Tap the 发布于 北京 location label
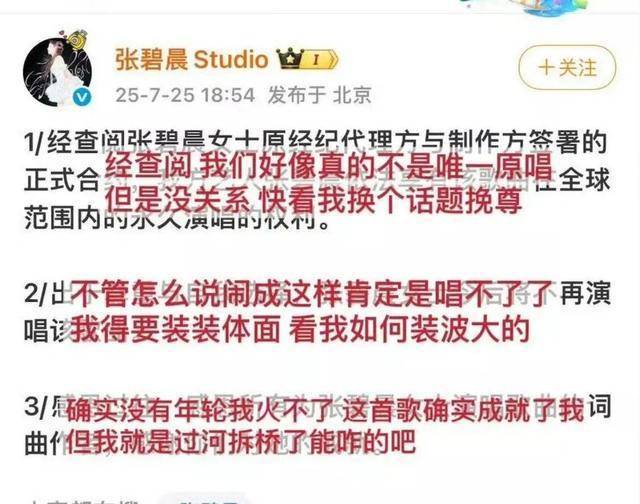Screen dimensions: 640x504 point(319,95)
